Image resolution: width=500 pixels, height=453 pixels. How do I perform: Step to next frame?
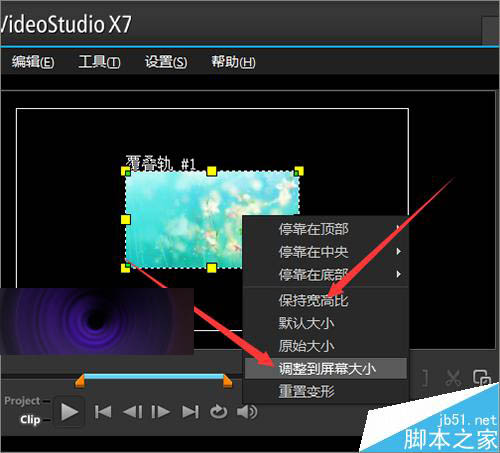coord(161,412)
